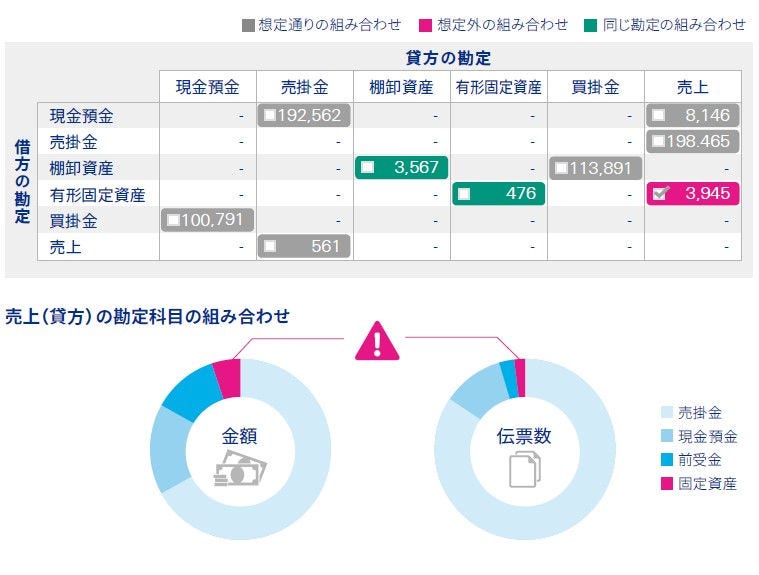Select the checkbox in green 3,567 cell
The image size is (759, 575).
(x=368, y=167)
